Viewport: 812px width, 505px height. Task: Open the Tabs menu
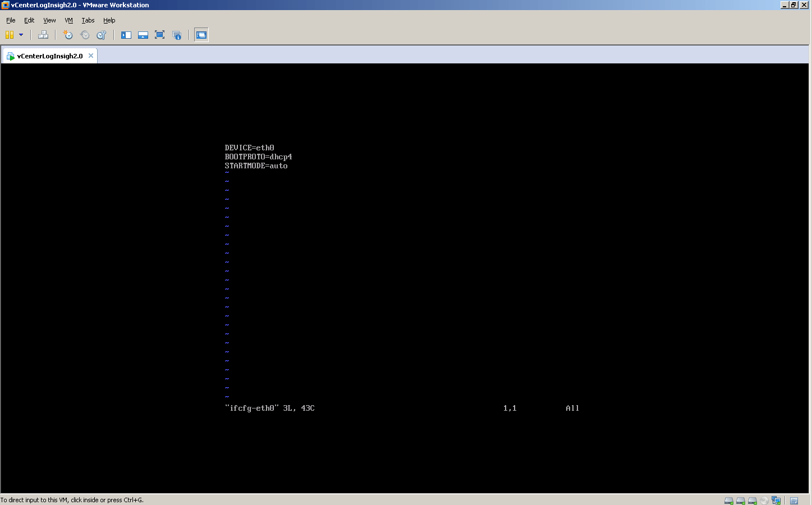click(88, 20)
